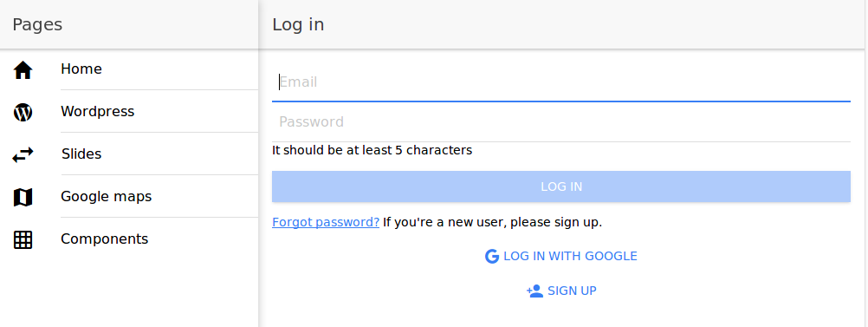Click into the Password field

click(x=560, y=122)
